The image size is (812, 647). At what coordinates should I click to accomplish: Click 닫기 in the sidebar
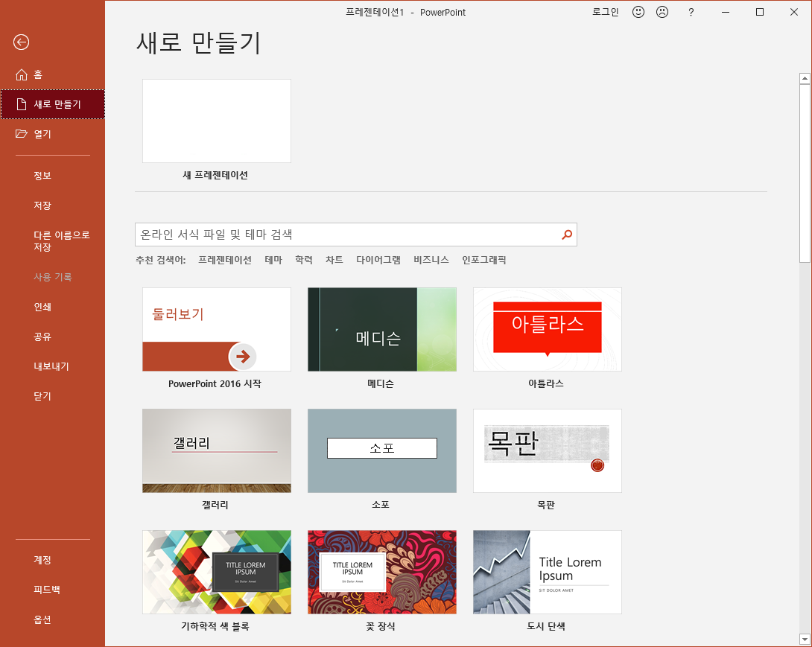coord(42,397)
